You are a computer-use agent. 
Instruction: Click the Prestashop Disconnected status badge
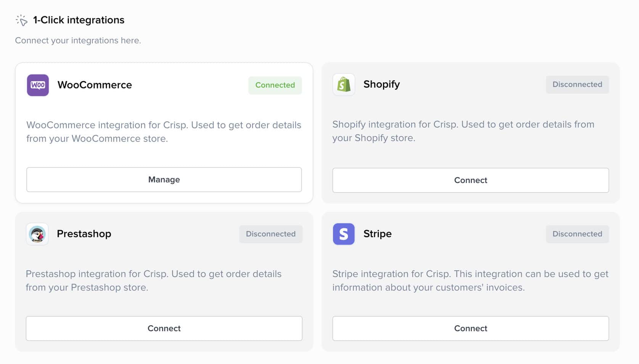[x=270, y=234]
